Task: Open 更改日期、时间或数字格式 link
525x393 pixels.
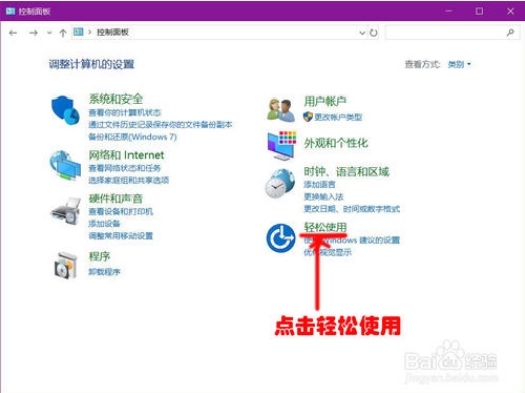Action: coord(352,209)
